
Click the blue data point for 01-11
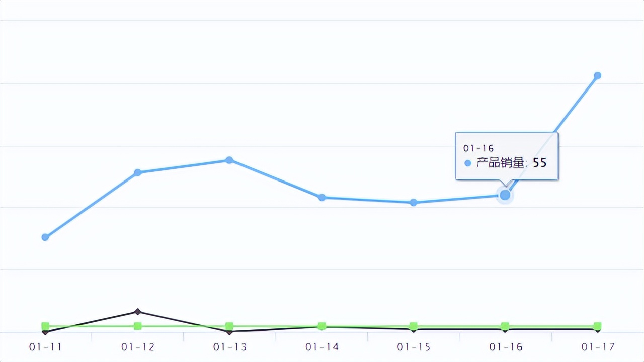click(x=45, y=237)
